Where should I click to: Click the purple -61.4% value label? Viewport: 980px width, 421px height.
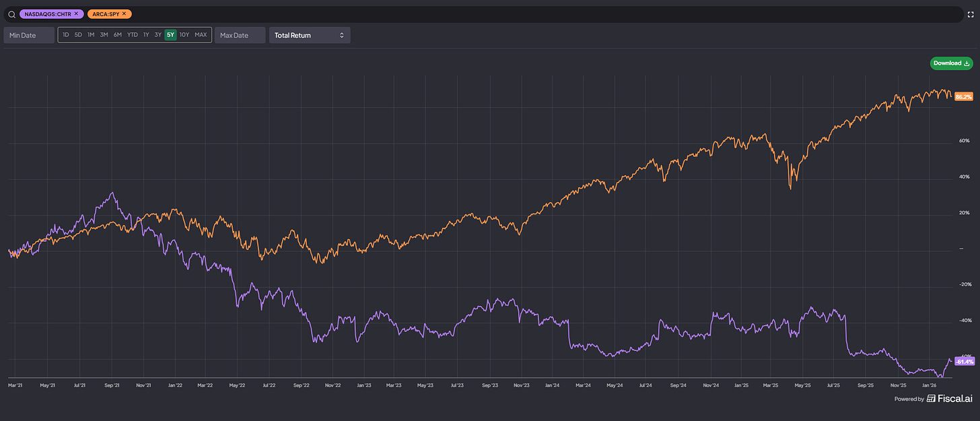(965, 362)
